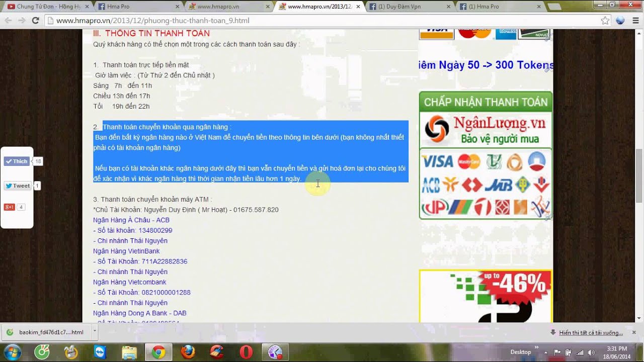Launch Firefox from the taskbar
This screenshot has width=644, height=362.
pyautogui.click(x=188, y=352)
